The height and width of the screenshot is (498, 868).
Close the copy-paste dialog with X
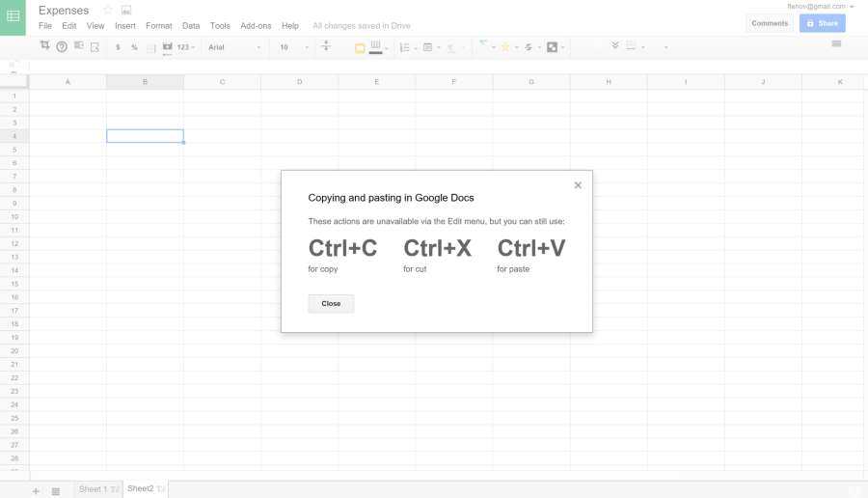point(578,185)
